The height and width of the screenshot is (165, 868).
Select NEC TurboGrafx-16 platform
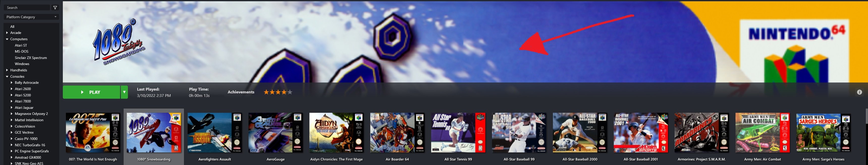click(30, 145)
